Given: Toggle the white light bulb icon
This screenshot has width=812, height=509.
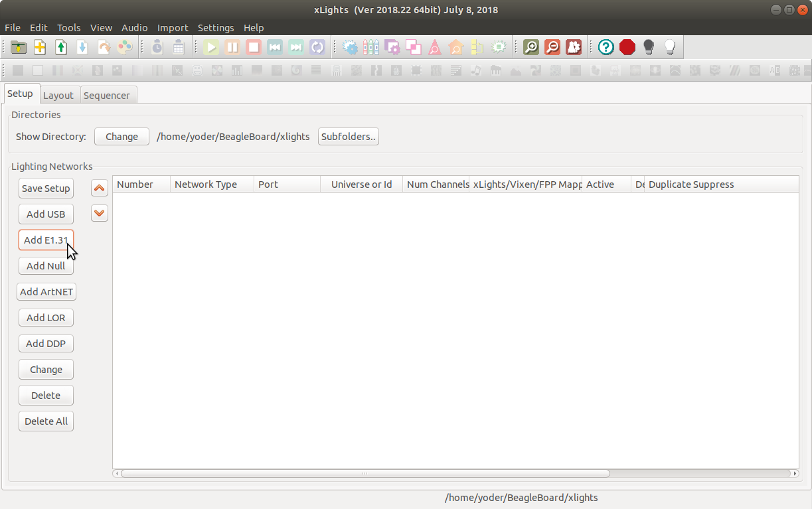Looking at the screenshot, I should (670, 47).
